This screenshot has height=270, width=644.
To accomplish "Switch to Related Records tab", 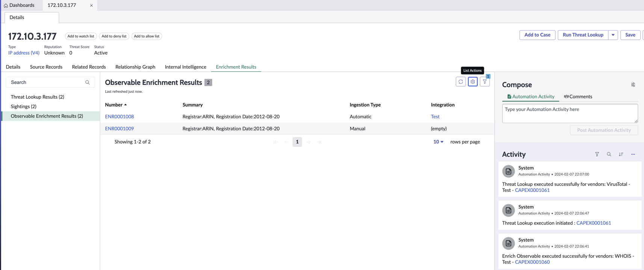I will pyautogui.click(x=89, y=67).
